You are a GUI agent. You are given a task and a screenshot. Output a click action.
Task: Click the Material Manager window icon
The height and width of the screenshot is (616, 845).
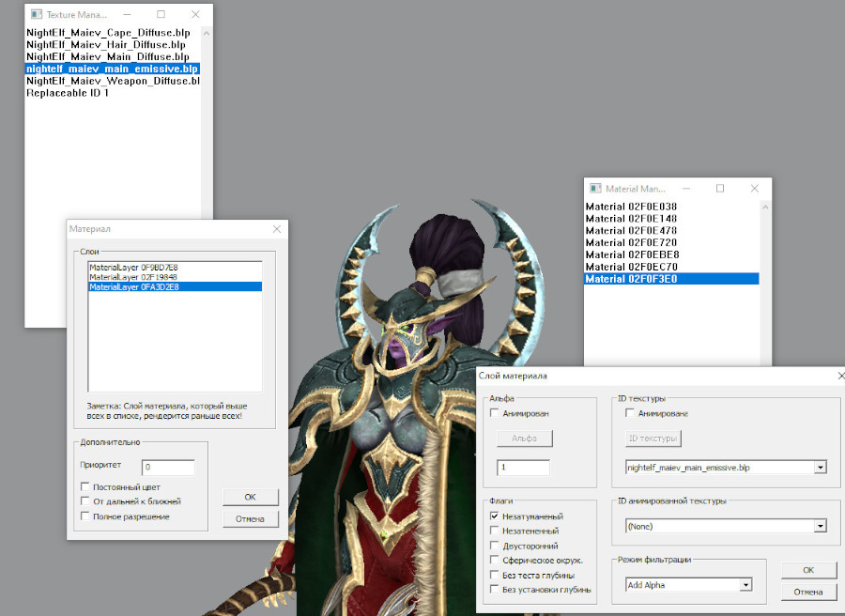[x=595, y=188]
